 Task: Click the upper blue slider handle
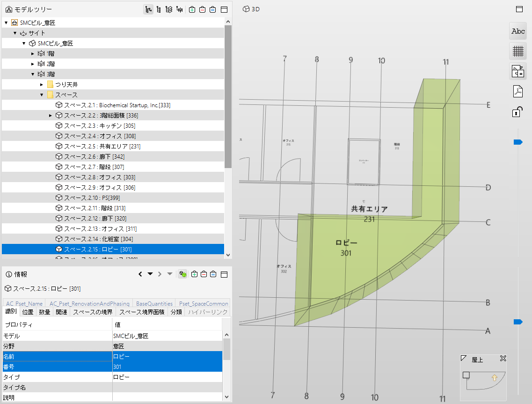pyautogui.click(x=518, y=142)
